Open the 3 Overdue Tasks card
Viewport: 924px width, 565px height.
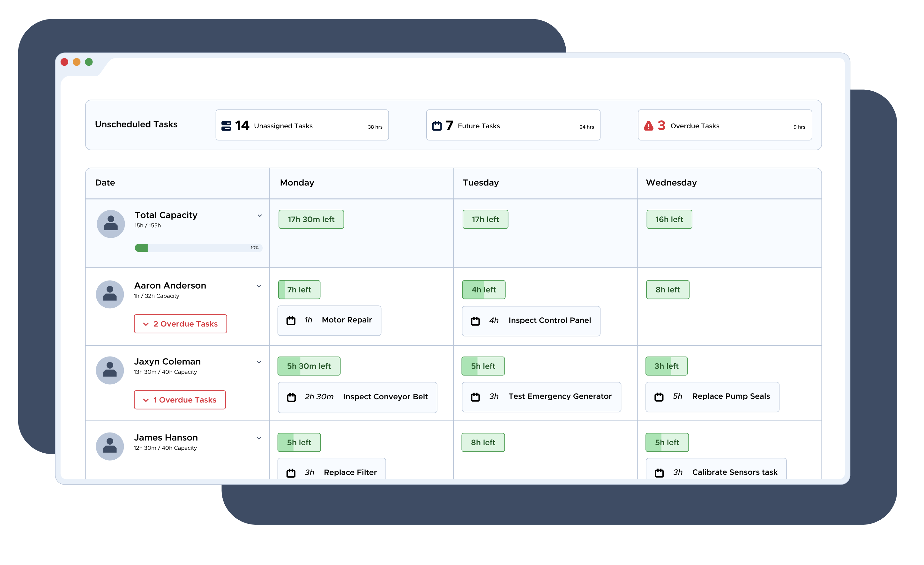tap(725, 125)
